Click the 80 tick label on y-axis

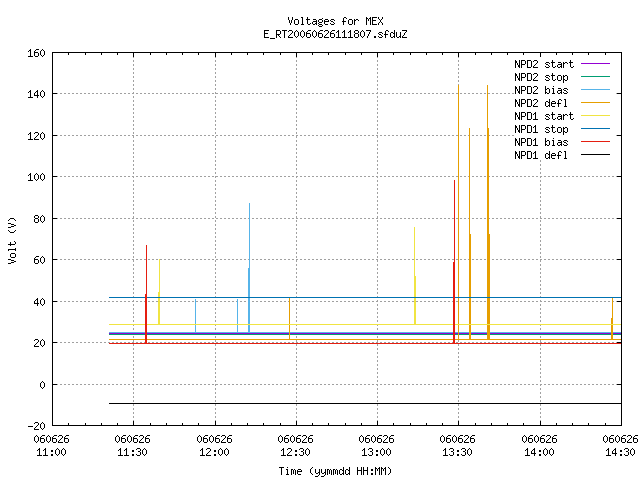[39, 219]
